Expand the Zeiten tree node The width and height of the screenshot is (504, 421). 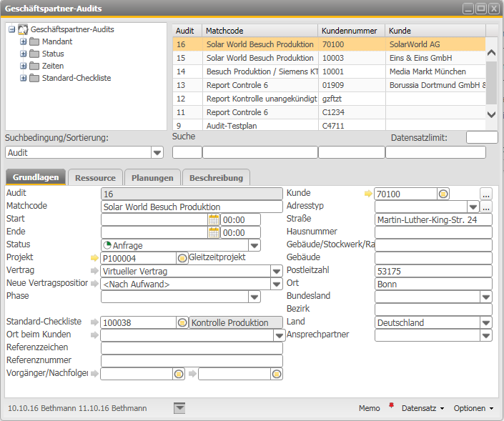click(23, 66)
